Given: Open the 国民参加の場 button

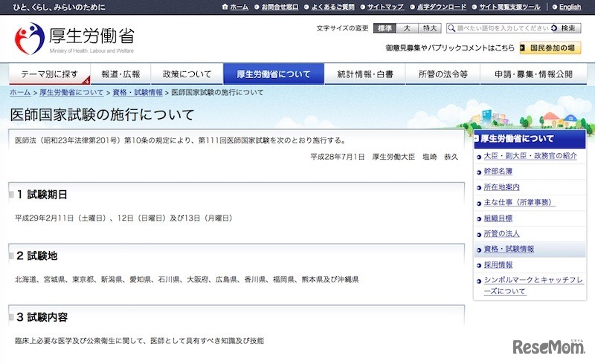Looking at the screenshot, I should click(x=550, y=48).
